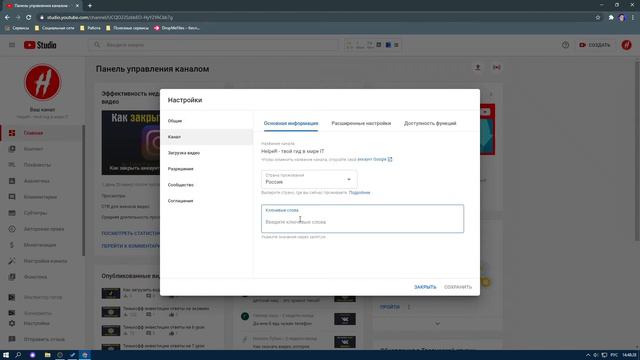Screen dimensions: 640x360
Task: Open the Социальные сети bookmarks folder
Action: 55,28
